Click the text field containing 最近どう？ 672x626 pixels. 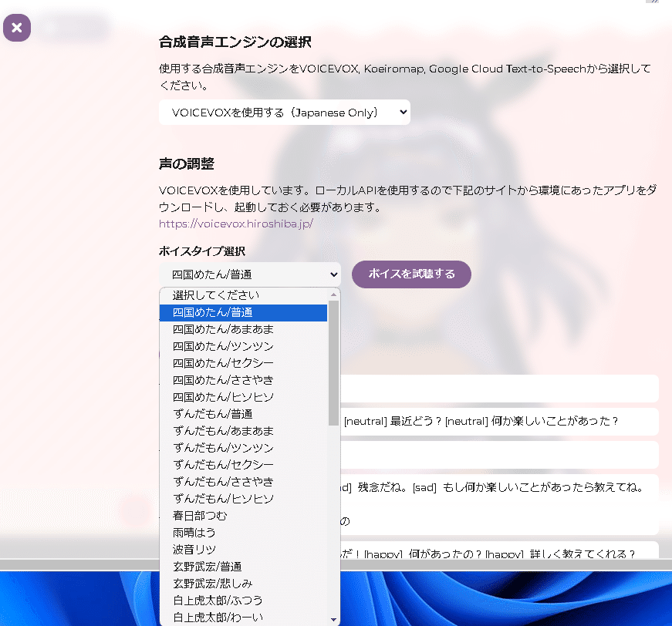pyautogui.click(x=499, y=422)
